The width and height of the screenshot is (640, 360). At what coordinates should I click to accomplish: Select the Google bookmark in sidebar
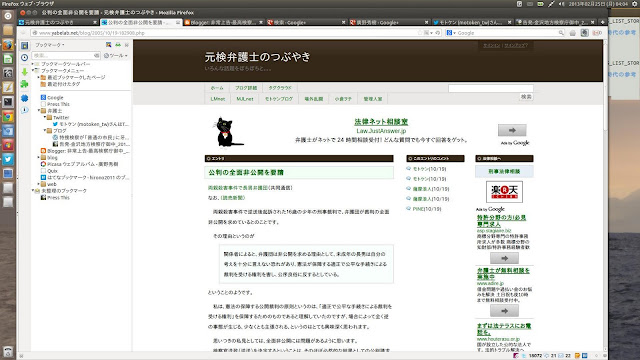[x=52, y=98]
